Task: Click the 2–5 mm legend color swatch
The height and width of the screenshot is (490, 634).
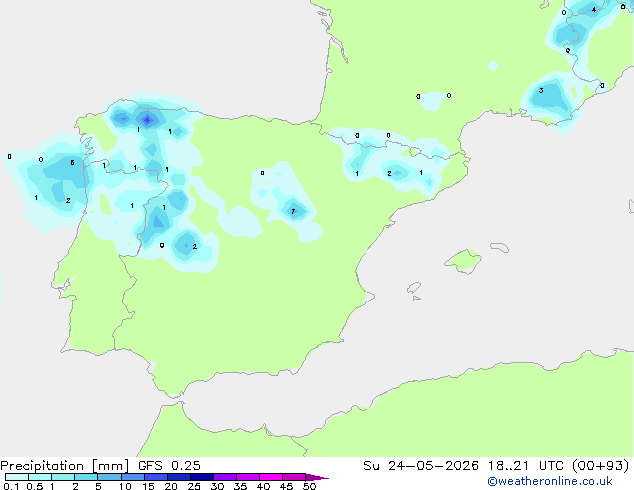Action: pos(86,477)
